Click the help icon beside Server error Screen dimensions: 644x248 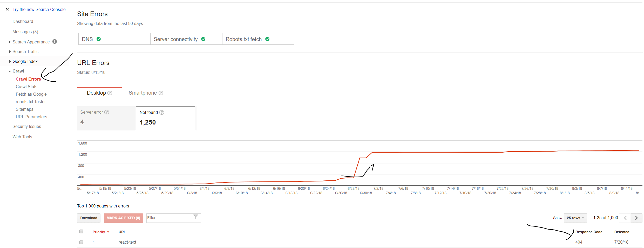pyautogui.click(x=107, y=112)
